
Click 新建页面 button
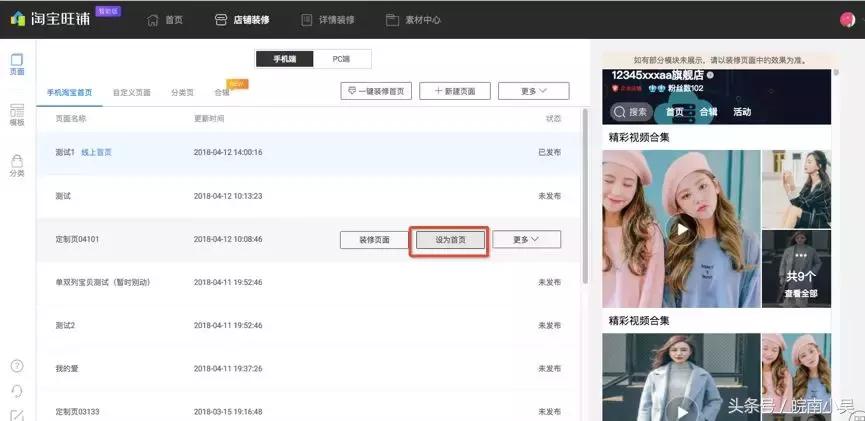455,91
